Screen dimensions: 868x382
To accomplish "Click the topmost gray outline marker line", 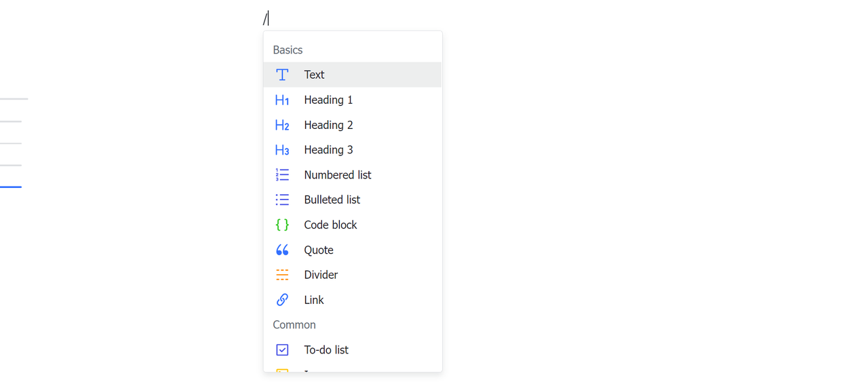I will coord(14,99).
